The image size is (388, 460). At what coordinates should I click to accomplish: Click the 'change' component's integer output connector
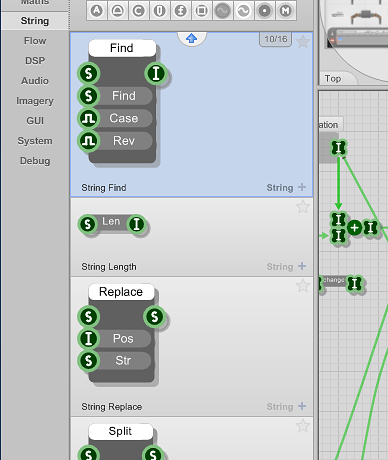(x=355, y=283)
